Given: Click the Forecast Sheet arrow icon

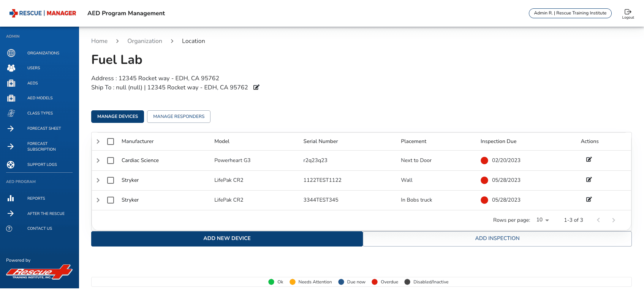Looking at the screenshot, I should pos(11,129).
